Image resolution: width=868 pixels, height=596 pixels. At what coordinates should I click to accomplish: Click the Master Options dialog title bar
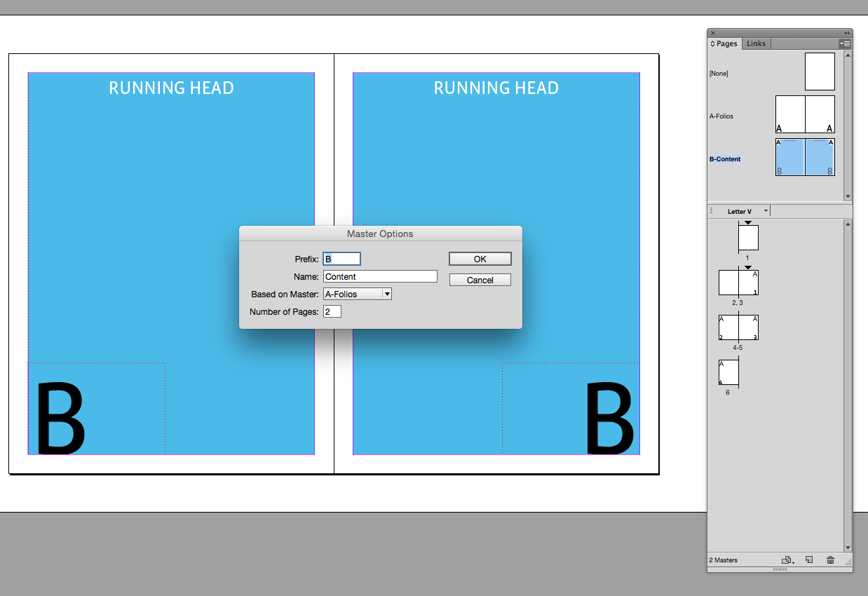381,233
